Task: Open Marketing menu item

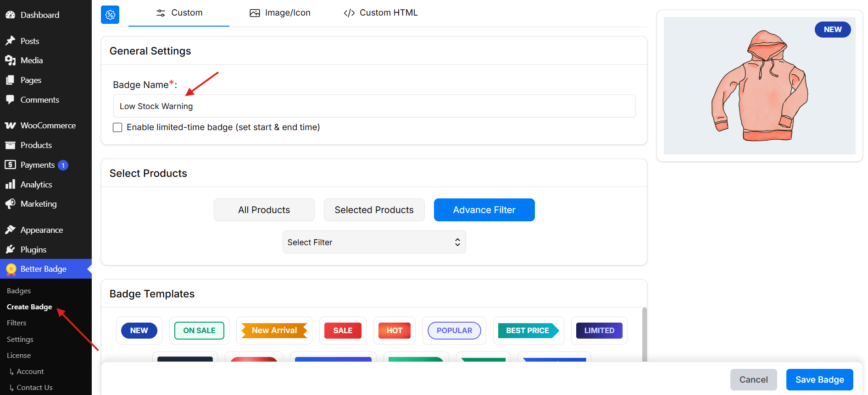Action: tap(46, 203)
